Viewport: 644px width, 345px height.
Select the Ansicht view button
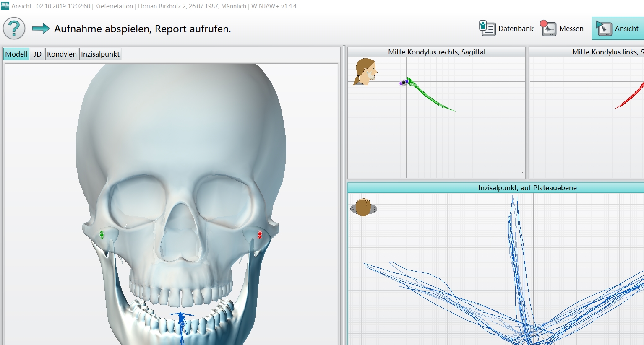[x=618, y=29]
